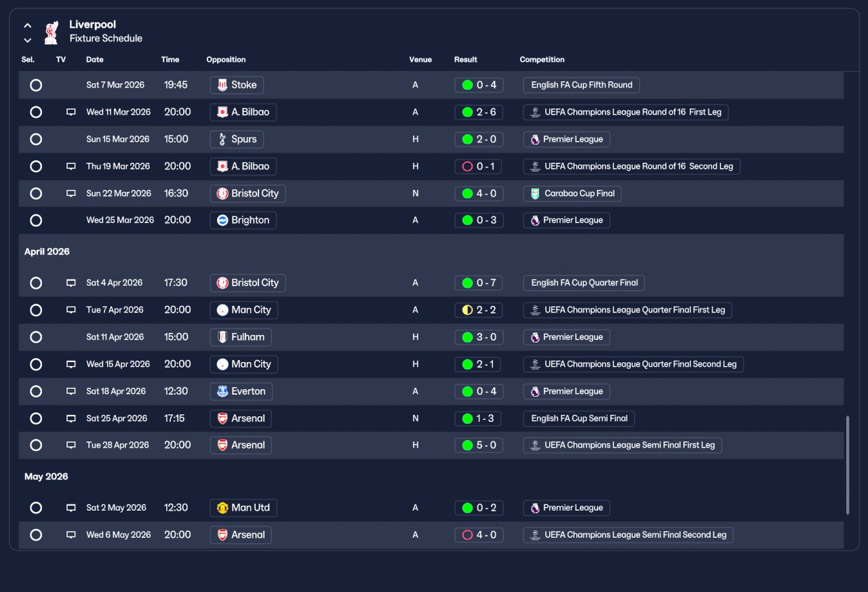Select the Brighton fixture radio button
The height and width of the screenshot is (592, 868).
pos(36,220)
